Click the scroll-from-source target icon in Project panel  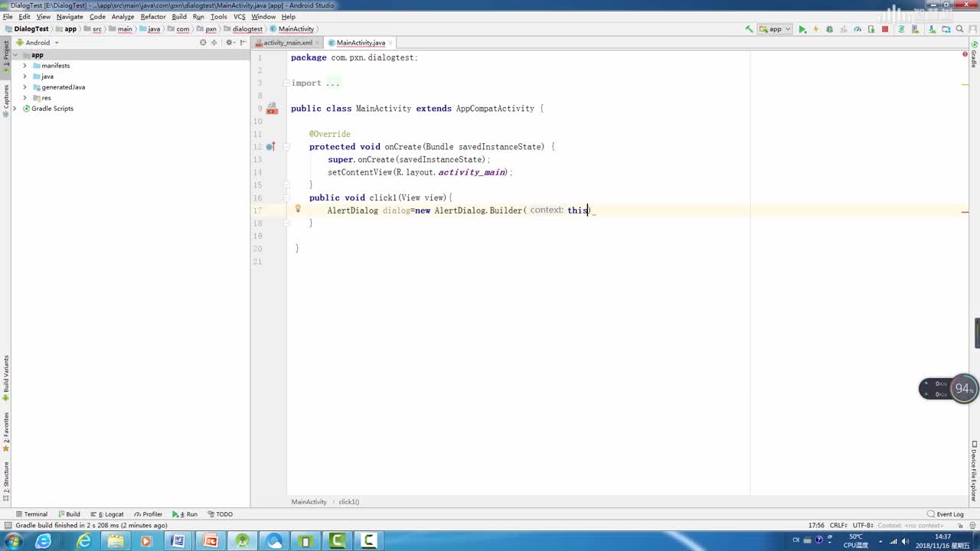pos(203,43)
